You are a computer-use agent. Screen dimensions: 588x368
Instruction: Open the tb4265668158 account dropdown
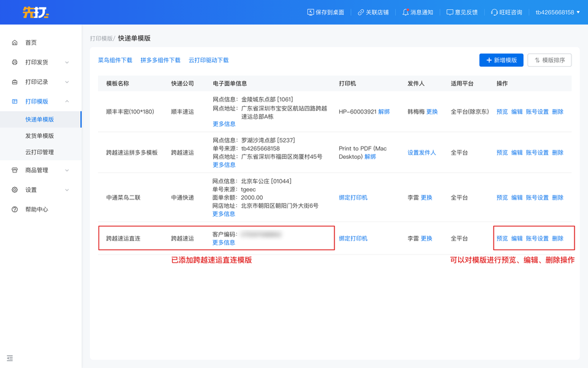tap(557, 12)
